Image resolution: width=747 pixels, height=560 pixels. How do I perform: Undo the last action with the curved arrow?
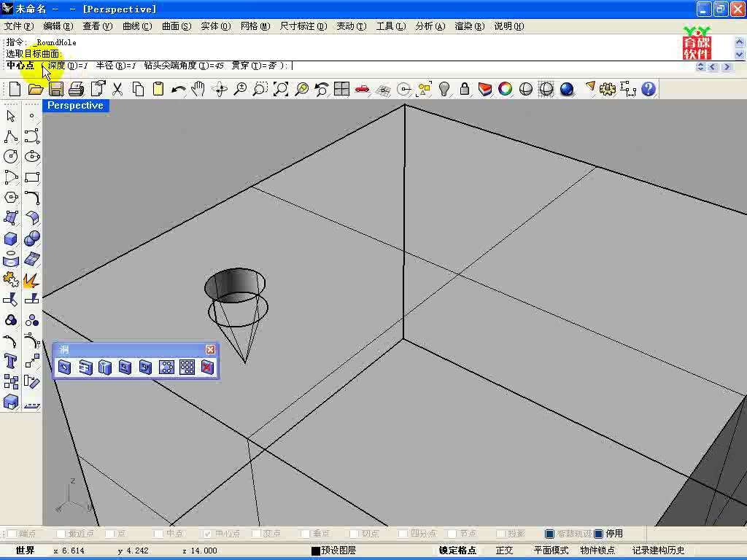point(179,89)
